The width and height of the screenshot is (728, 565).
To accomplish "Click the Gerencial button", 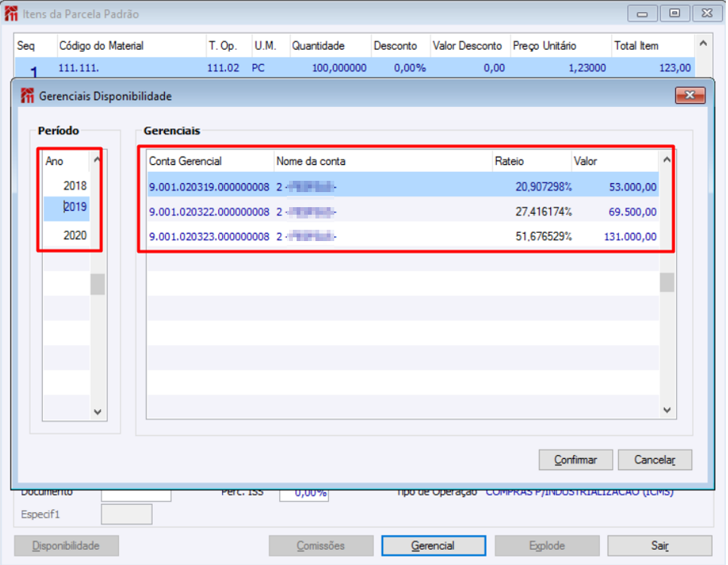I will point(434,545).
